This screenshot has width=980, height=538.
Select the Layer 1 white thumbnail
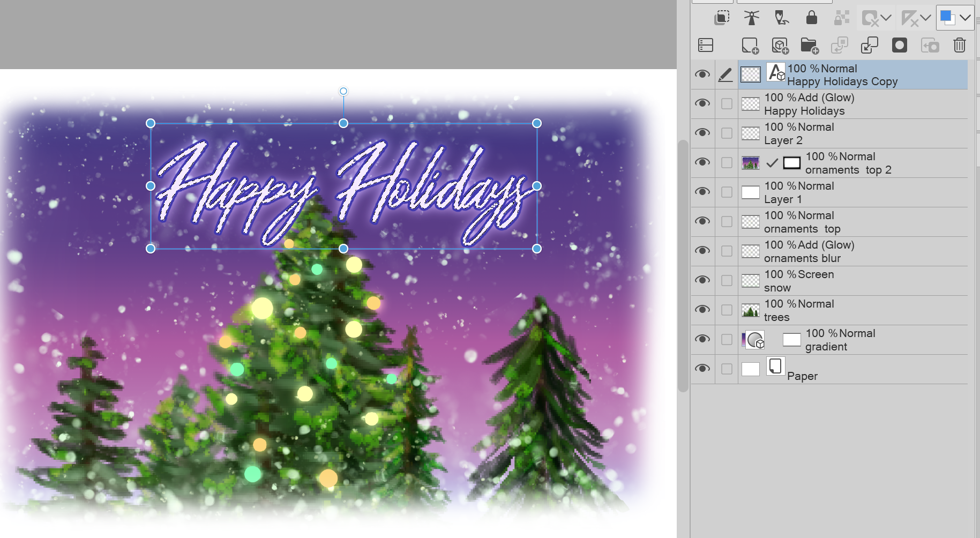pos(751,192)
